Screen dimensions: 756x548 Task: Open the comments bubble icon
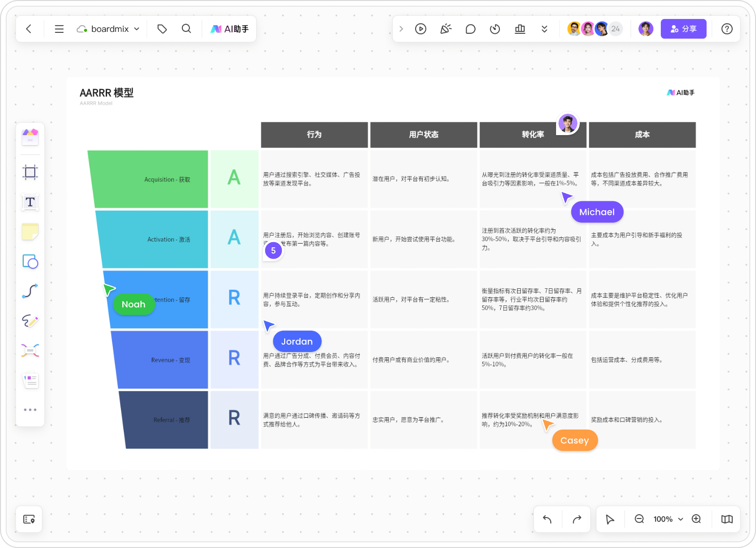pos(470,29)
